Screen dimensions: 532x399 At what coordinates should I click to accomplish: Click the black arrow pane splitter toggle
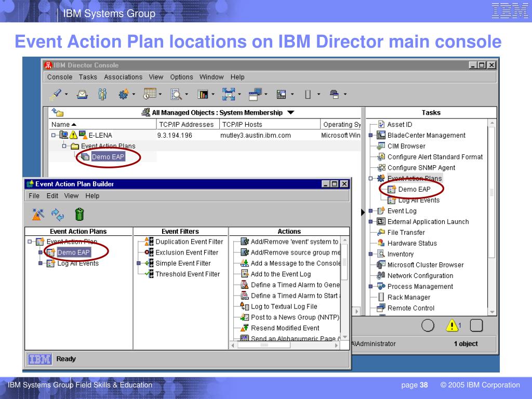click(363, 212)
